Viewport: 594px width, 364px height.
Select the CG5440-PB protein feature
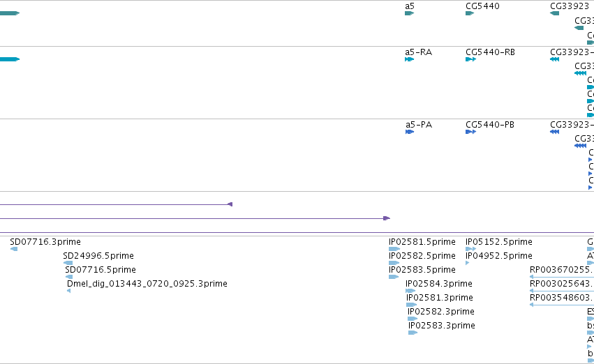point(470,132)
